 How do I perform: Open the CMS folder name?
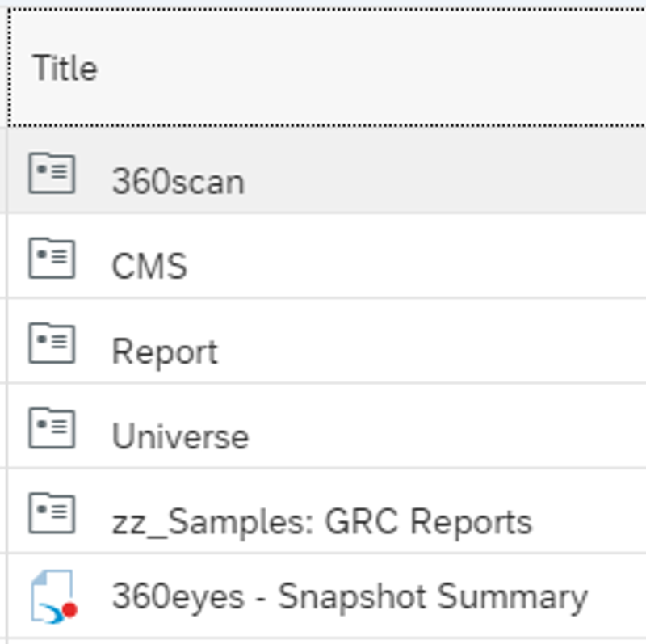pos(149,266)
